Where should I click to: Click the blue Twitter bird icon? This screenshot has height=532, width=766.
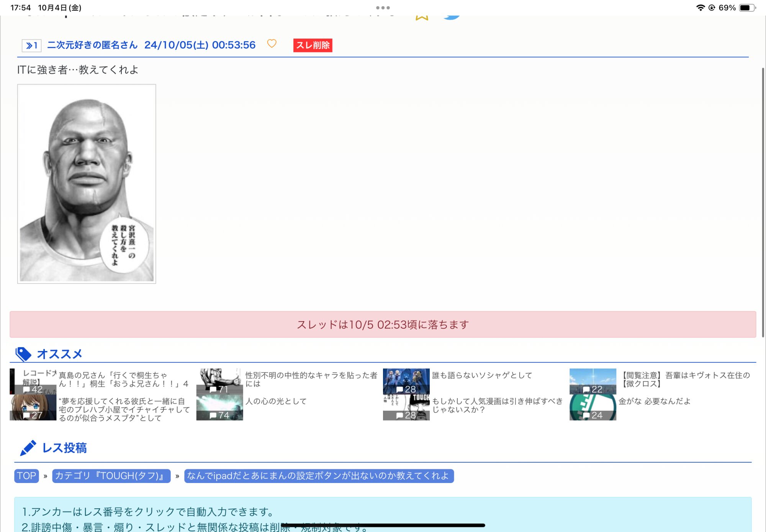point(452,16)
